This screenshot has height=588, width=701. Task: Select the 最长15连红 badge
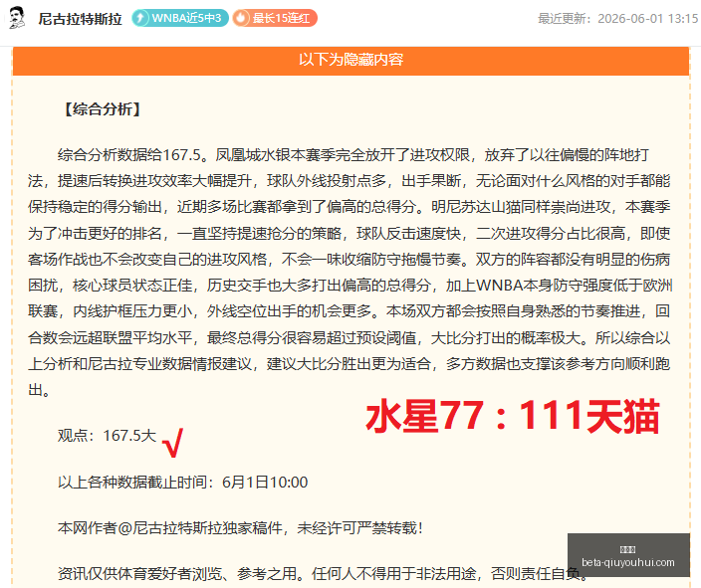click(275, 18)
